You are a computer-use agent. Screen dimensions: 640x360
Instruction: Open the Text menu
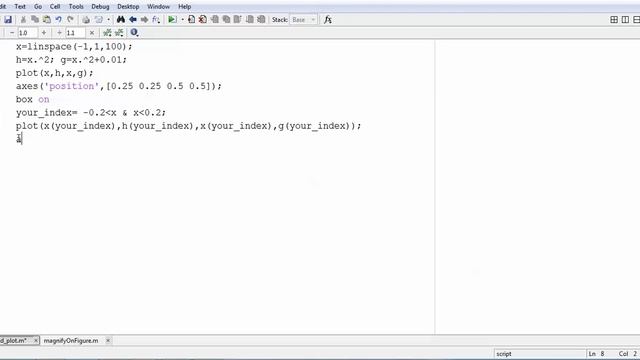click(x=20, y=7)
